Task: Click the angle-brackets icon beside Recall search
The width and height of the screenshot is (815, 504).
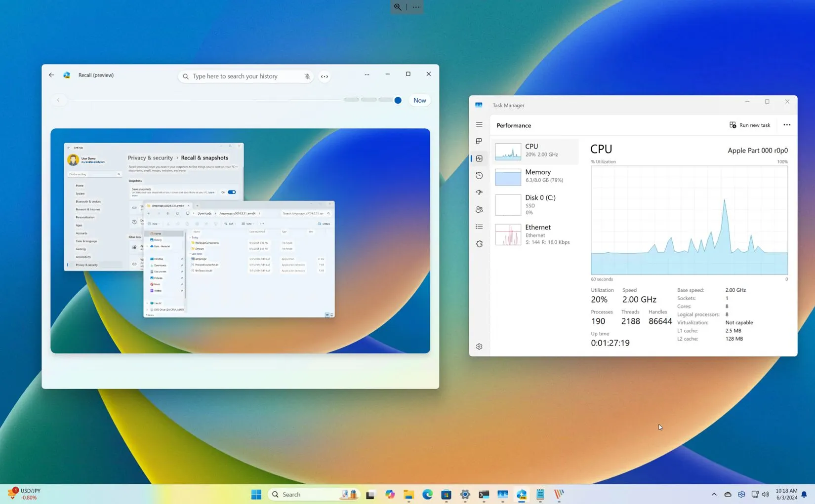Action: pyautogui.click(x=325, y=77)
